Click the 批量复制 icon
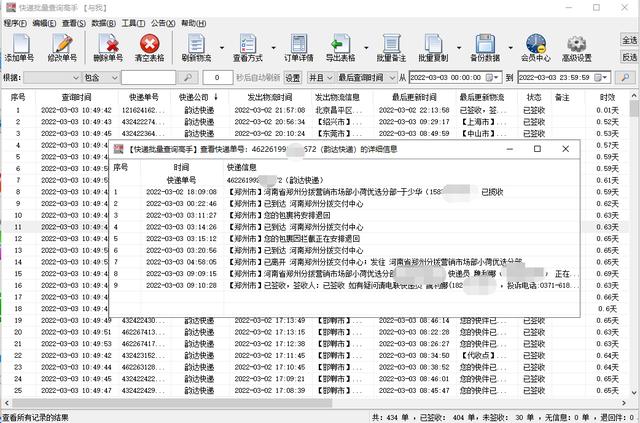Screen dimensions: 640x423 (433, 44)
